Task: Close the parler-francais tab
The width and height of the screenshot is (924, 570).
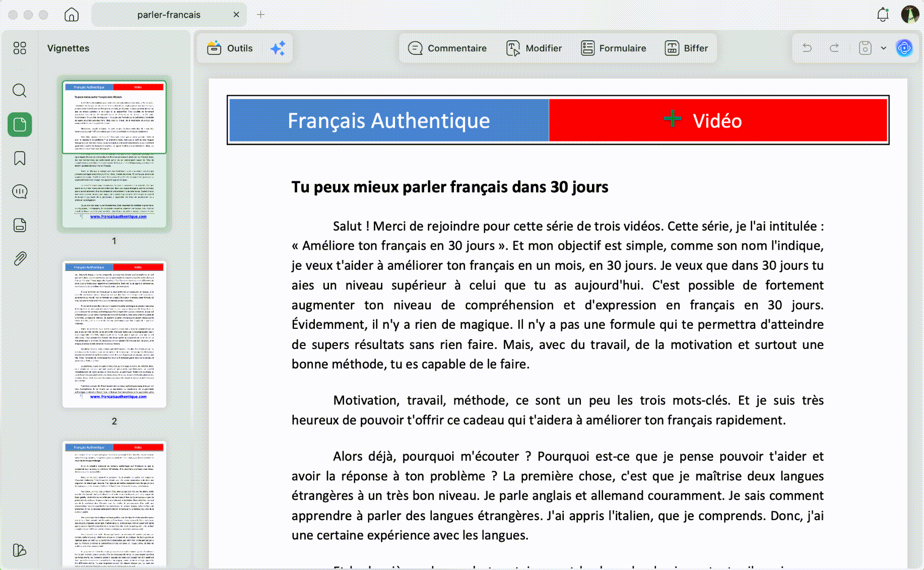Action: (236, 15)
